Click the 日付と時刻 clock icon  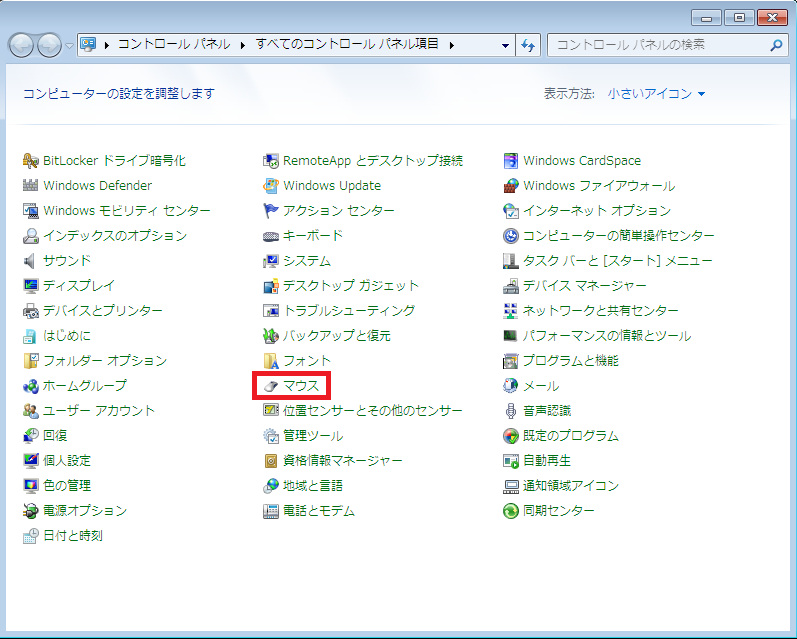click(30, 536)
